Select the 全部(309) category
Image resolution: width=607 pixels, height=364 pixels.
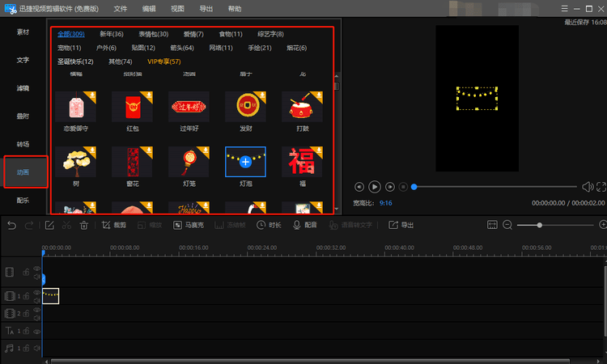(x=71, y=34)
